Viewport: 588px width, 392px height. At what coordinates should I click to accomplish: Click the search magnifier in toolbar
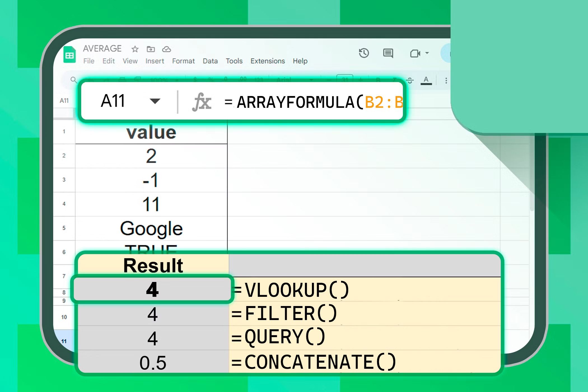[73, 80]
